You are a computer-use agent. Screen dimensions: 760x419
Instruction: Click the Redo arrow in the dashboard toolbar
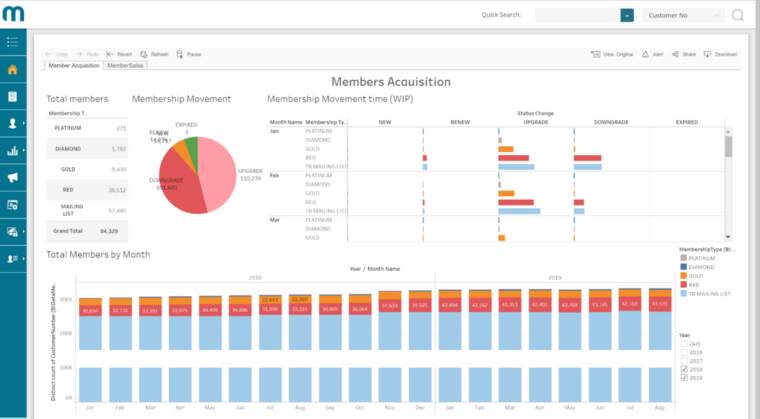coord(79,54)
